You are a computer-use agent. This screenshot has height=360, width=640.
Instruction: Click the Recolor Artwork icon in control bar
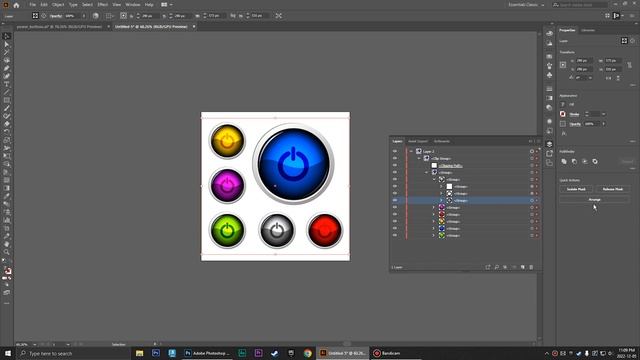(x=96, y=16)
